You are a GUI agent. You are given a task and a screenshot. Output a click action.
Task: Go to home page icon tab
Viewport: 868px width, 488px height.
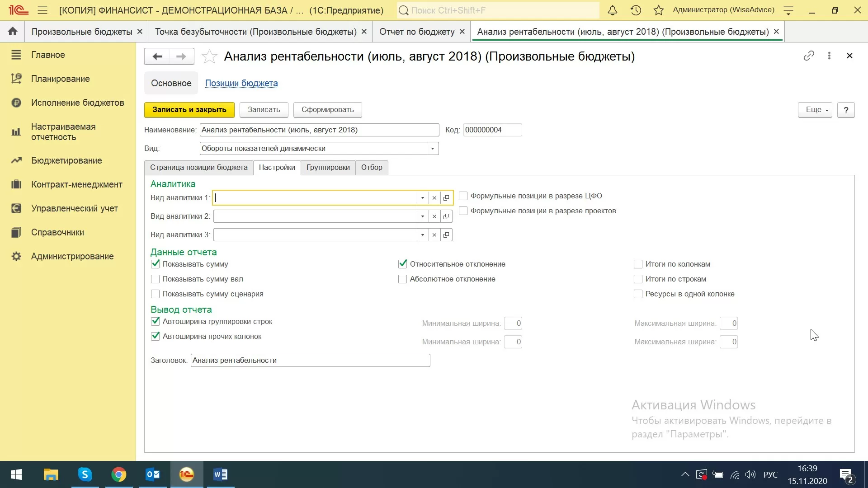pyautogui.click(x=13, y=31)
